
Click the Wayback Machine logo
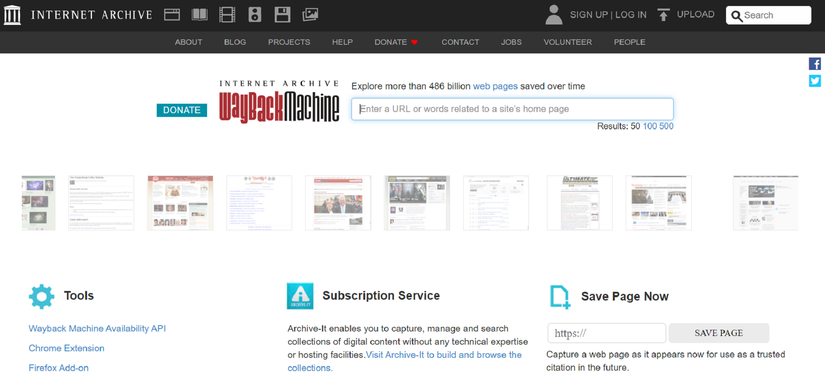click(x=279, y=101)
